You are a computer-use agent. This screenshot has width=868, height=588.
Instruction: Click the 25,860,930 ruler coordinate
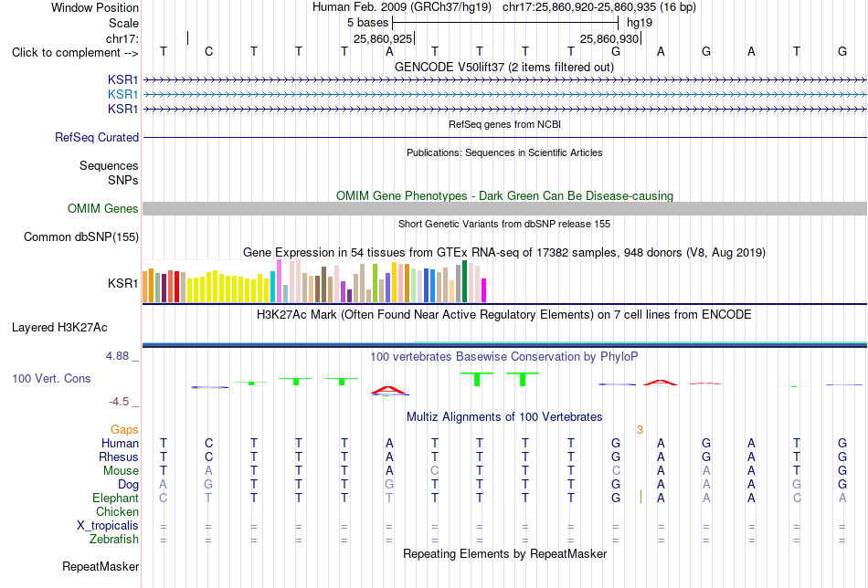click(609, 38)
